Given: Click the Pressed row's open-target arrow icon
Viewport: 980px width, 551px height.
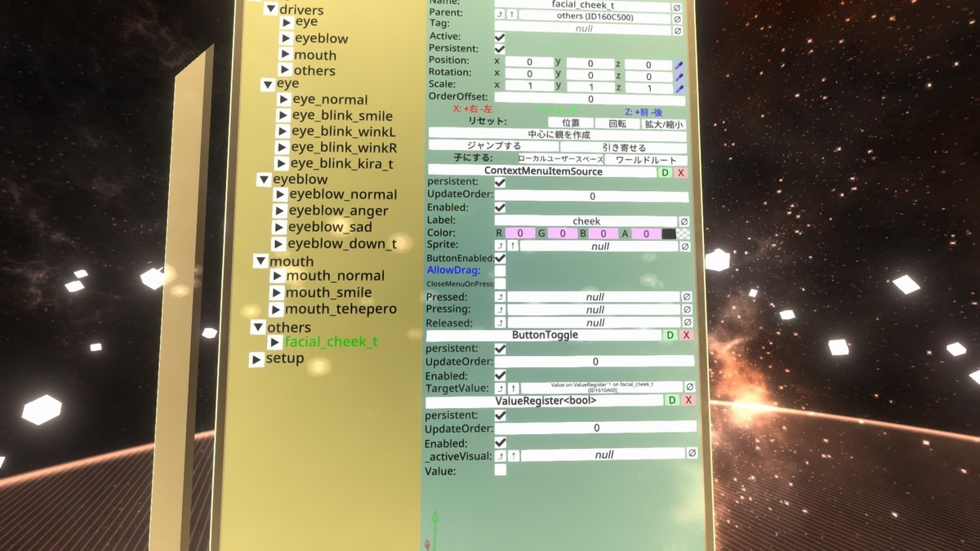Looking at the screenshot, I should click(x=501, y=298).
